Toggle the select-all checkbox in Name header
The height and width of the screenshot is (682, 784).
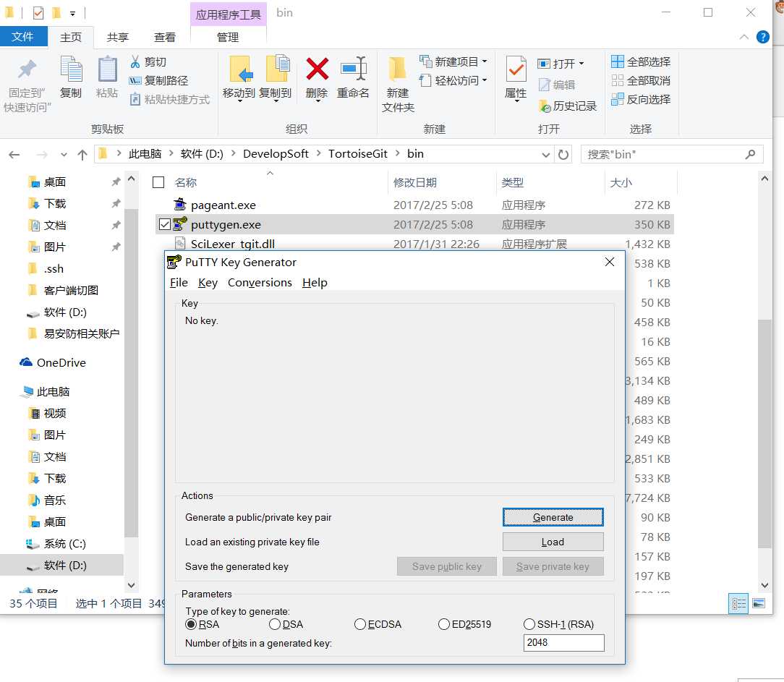158,182
